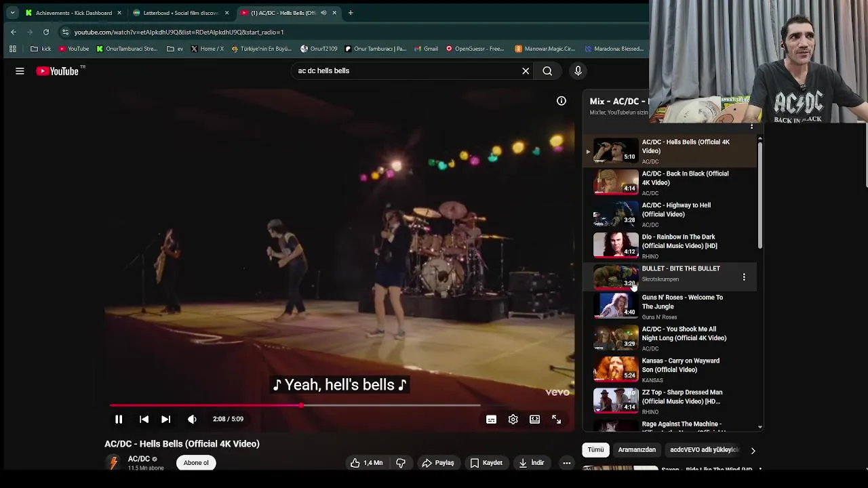The image size is (868, 488).
Task: Open the YouTube bookmark
Action: (74, 49)
